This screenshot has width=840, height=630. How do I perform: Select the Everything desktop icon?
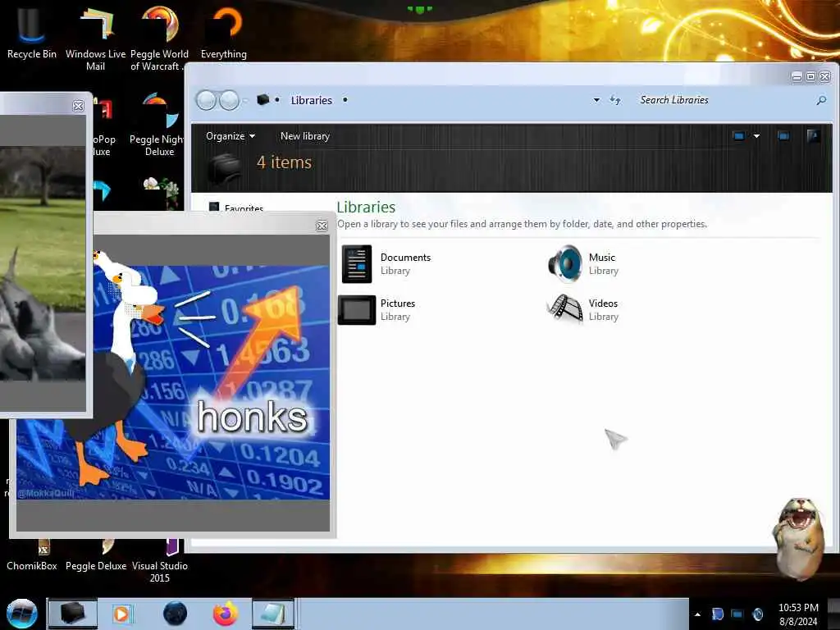tap(224, 33)
